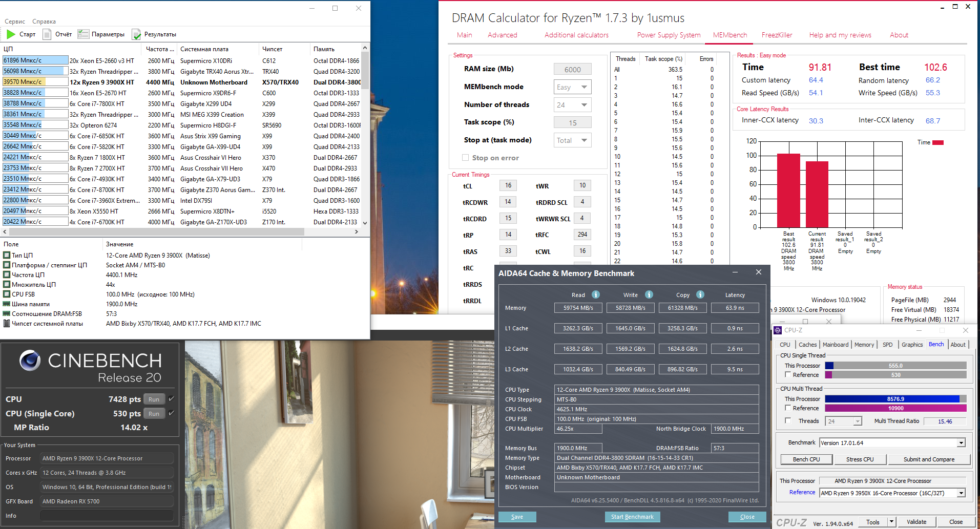Open the Параметры settings icon
The height and width of the screenshot is (529, 980).
[83, 34]
